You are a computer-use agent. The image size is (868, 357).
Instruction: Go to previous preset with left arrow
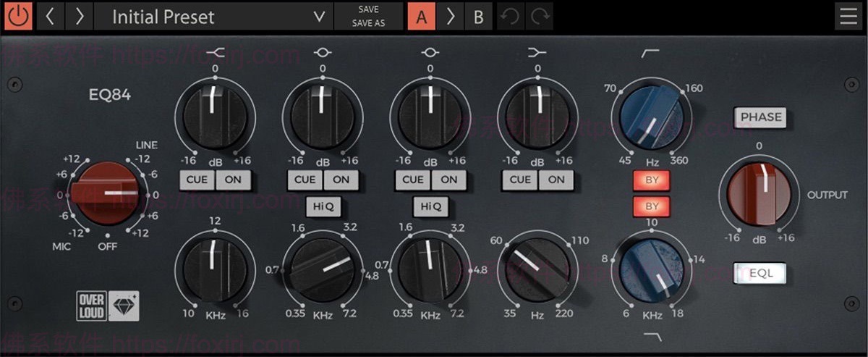click(50, 17)
